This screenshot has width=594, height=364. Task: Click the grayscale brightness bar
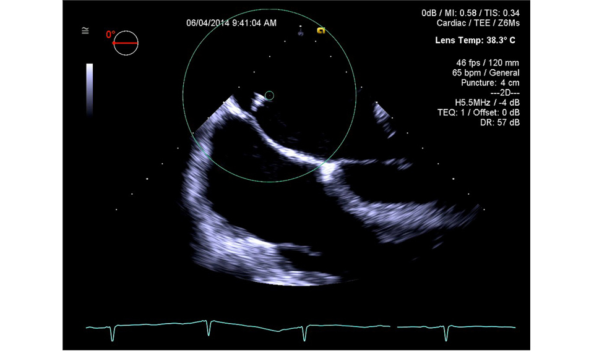click(x=90, y=88)
